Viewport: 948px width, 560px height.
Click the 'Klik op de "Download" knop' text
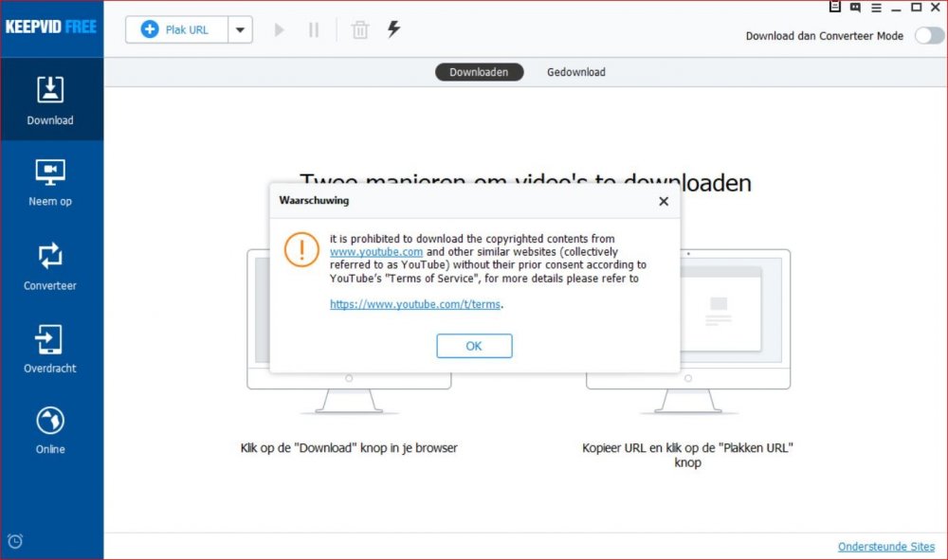(349, 448)
